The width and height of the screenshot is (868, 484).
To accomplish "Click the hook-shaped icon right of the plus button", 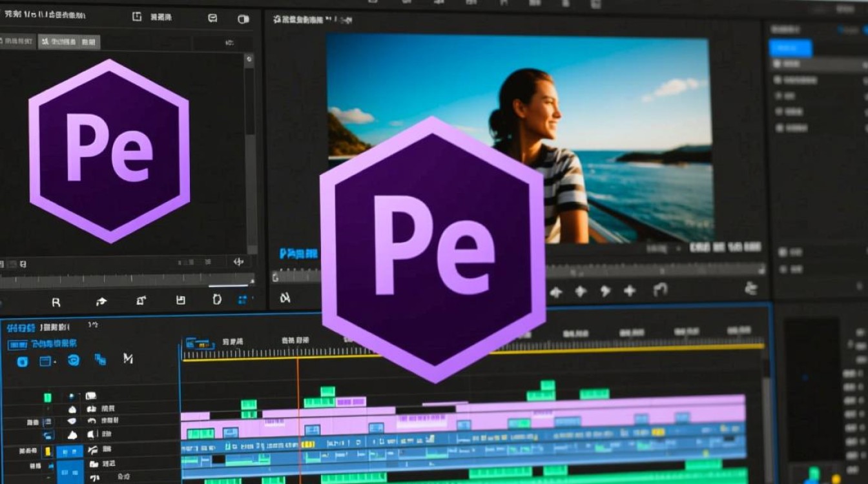I will pos(660,290).
